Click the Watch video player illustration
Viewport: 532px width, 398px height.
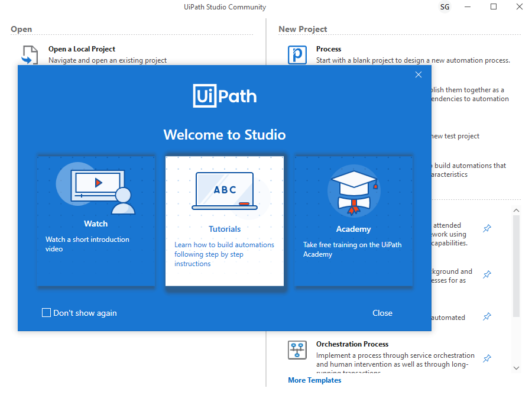96,188
